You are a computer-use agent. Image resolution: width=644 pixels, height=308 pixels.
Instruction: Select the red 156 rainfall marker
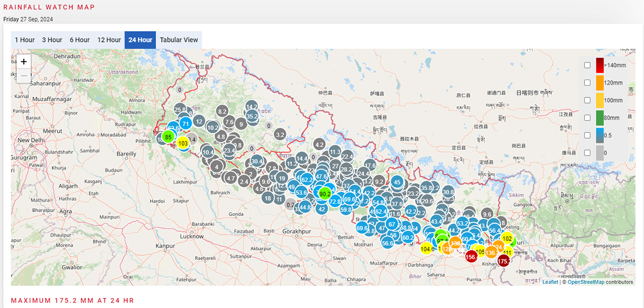pyautogui.click(x=471, y=256)
